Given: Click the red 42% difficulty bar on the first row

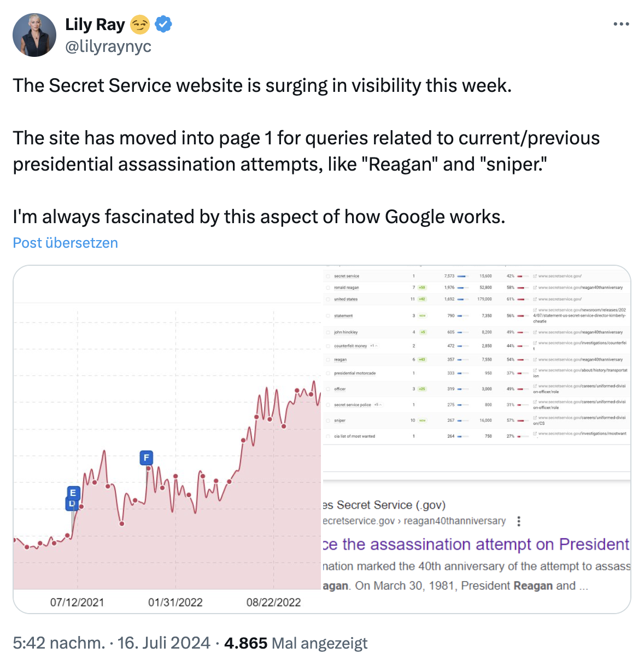Looking at the screenshot, I should coord(520,276).
